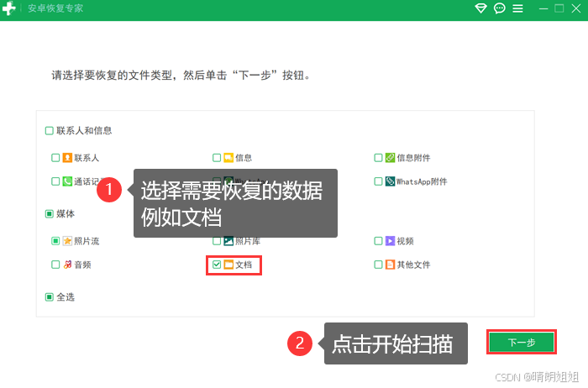Click the yellow message bubble icon

[228, 158]
